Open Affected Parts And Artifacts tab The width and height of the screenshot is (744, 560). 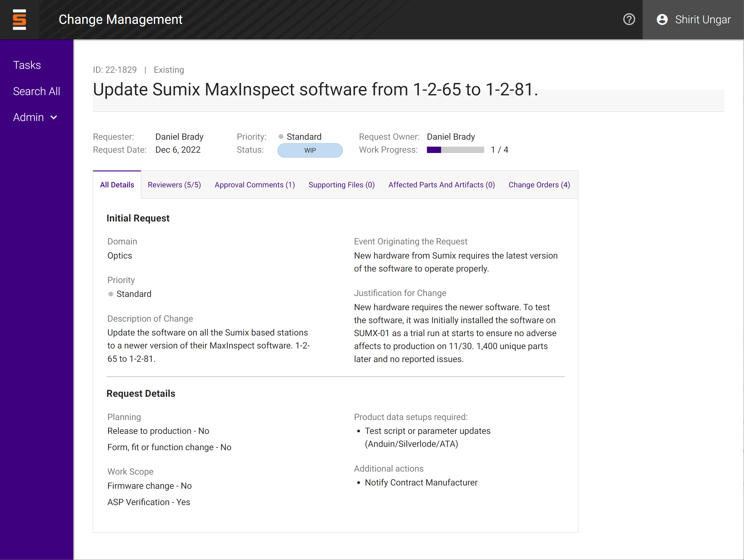[441, 185]
